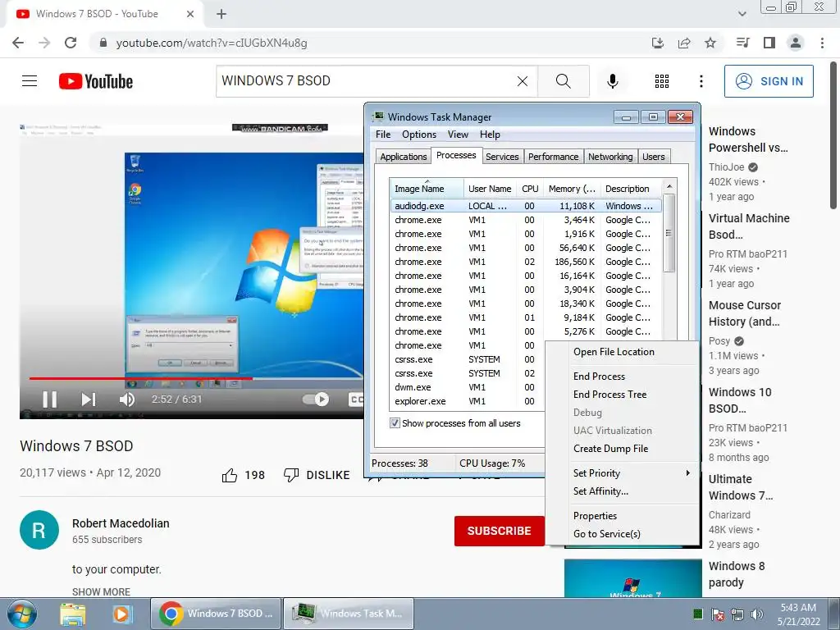The image size is (840, 630).
Task: Click the magnifier search button on YouTube
Action: click(x=563, y=81)
